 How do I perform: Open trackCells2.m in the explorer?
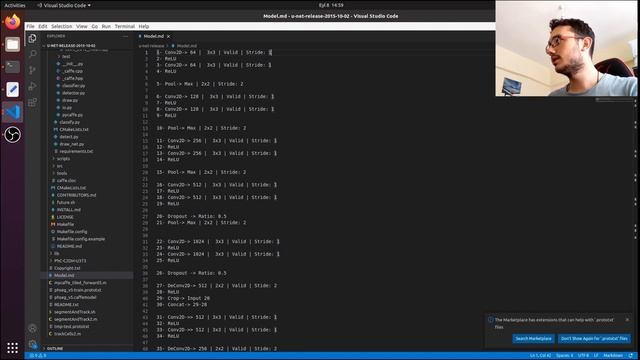click(x=67, y=334)
